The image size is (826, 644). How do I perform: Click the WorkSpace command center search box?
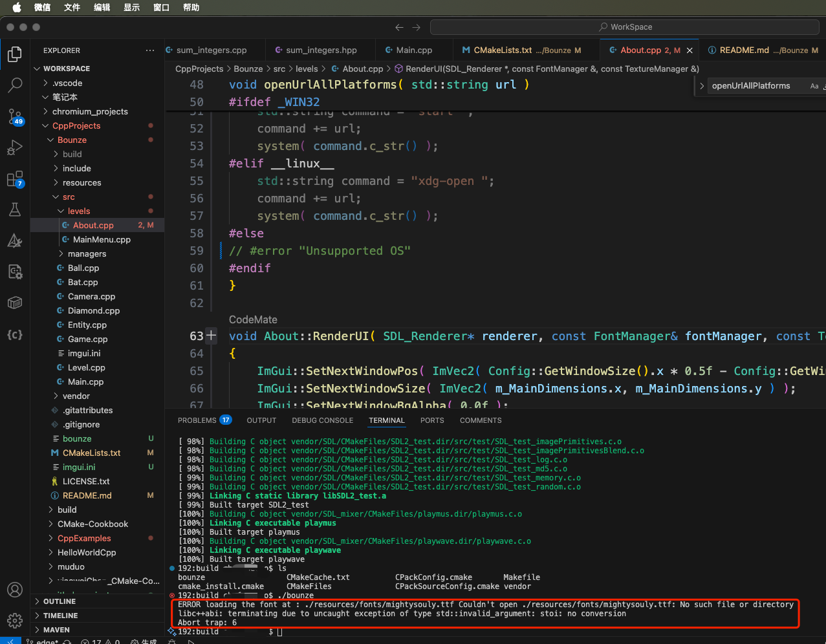point(625,27)
